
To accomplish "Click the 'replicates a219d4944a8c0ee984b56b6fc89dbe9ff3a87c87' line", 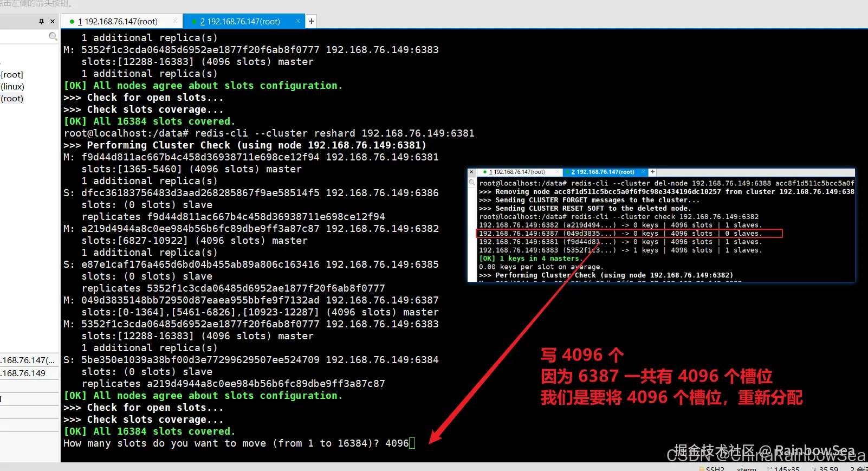I will 233,384.
